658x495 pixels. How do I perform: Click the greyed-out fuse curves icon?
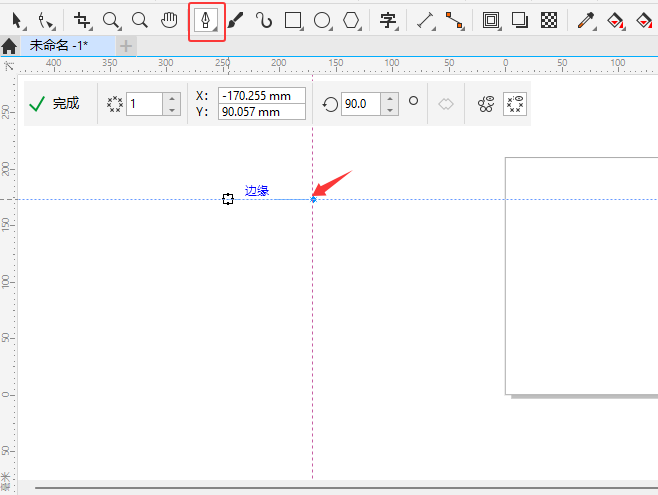pyautogui.click(x=446, y=104)
